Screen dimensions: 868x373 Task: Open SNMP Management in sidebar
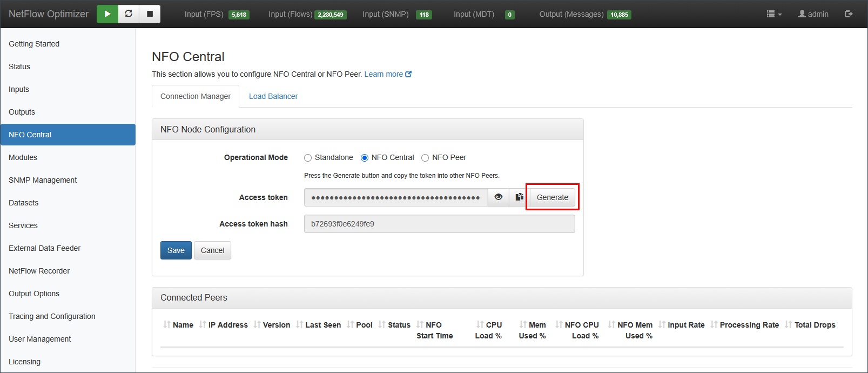point(43,180)
